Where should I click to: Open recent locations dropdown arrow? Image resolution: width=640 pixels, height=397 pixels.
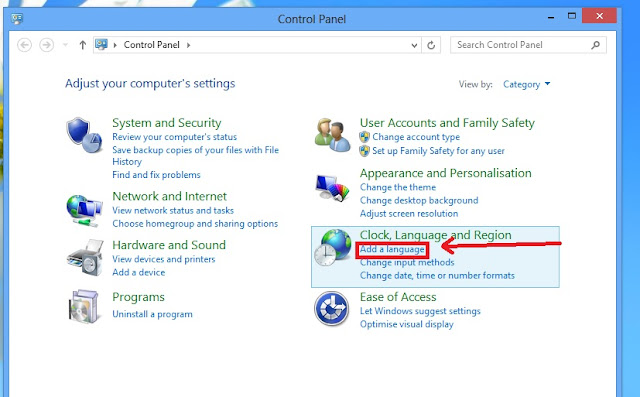[65, 45]
